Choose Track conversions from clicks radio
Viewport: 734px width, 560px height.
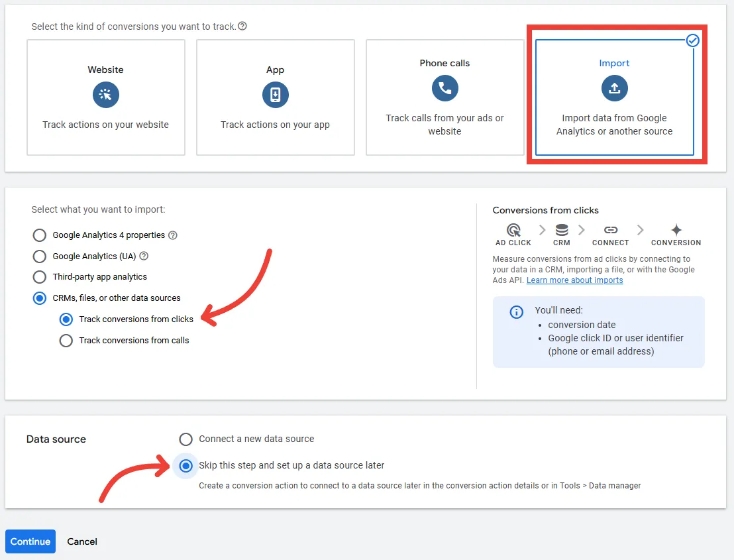point(66,319)
